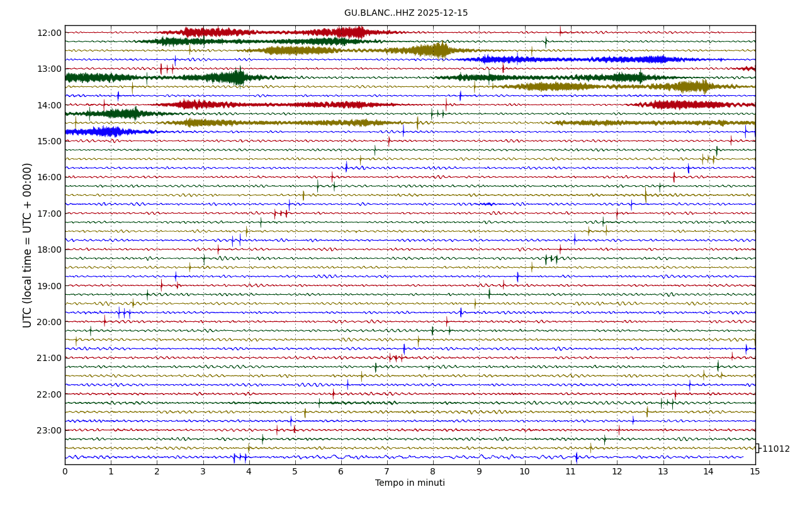812x516 pixels.
Task: Click the 15 minute x-axis tick label
Action: 755,472
